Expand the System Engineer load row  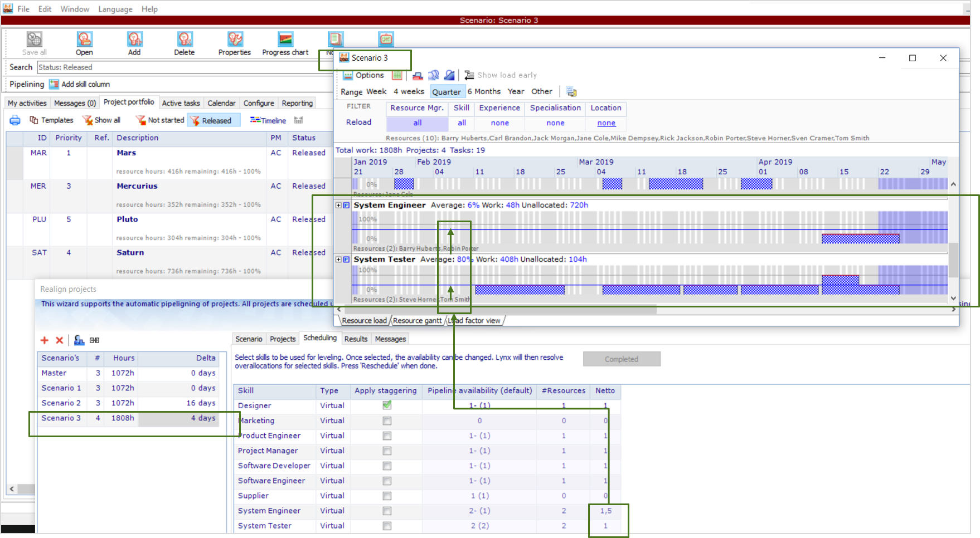(338, 206)
